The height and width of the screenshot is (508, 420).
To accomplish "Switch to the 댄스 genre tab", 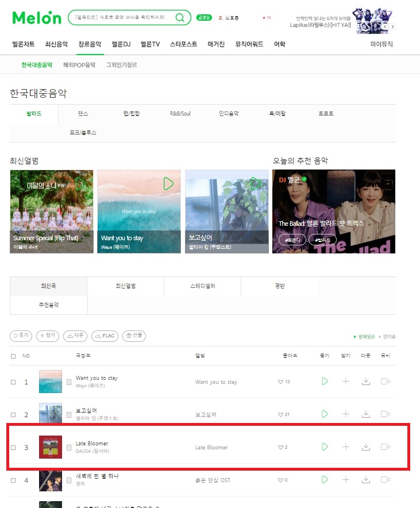I will (x=83, y=113).
